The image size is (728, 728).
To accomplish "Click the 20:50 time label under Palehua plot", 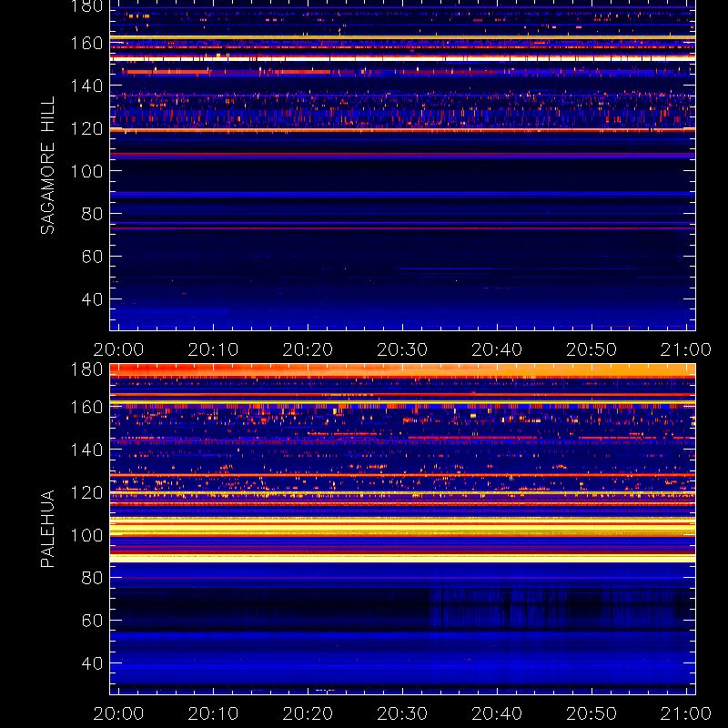I will 591,713.
